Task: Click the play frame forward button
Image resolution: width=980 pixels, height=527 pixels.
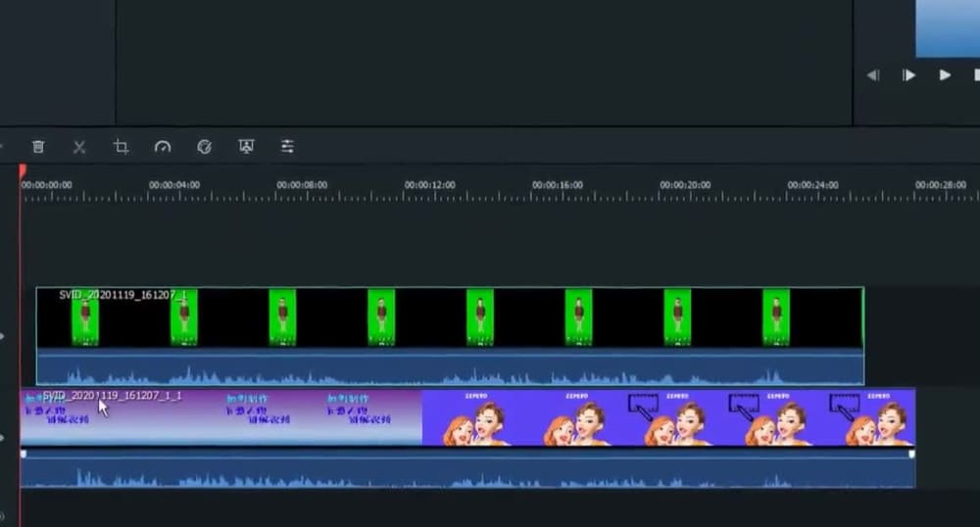Action: 908,75
